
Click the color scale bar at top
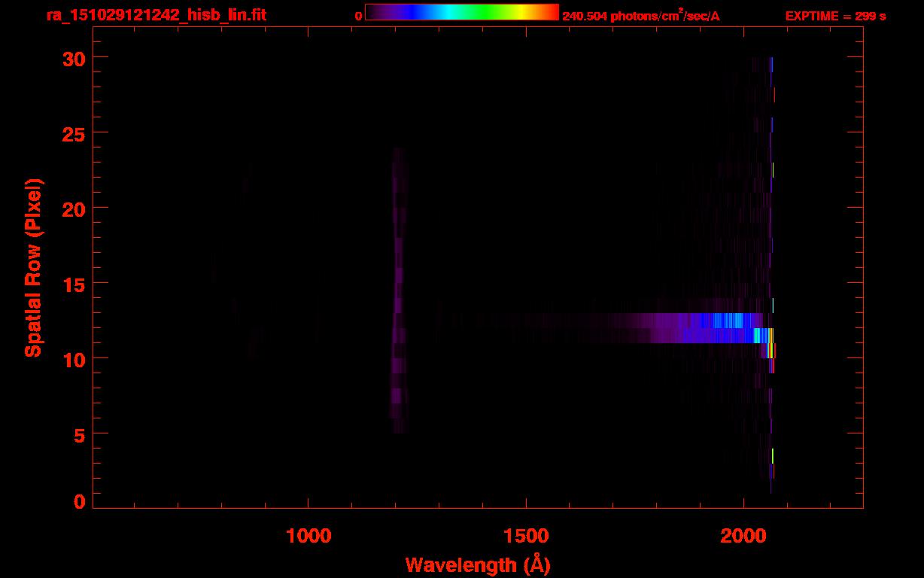[462, 12]
